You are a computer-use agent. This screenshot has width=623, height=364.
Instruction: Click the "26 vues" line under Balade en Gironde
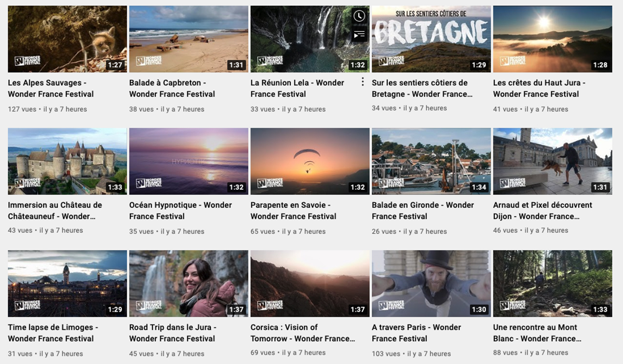410,231
